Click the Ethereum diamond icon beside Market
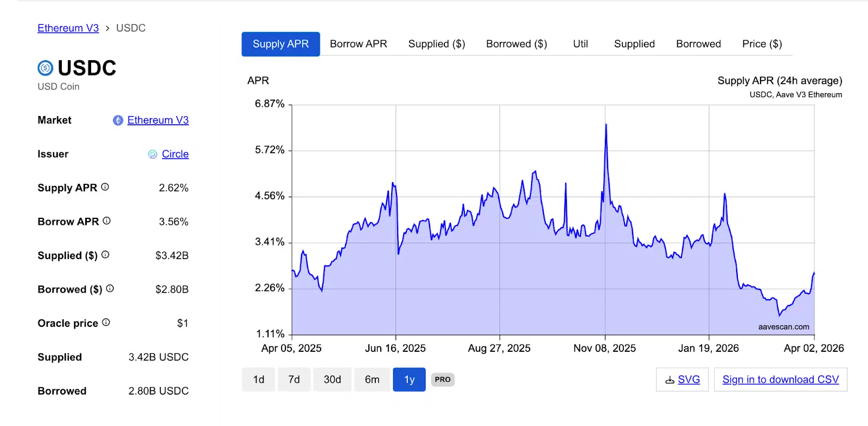This screenshot has height=426, width=868. (x=118, y=120)
